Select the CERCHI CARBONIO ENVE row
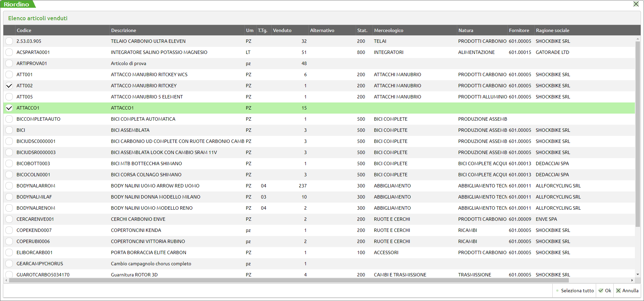644x301 pixels. coord(138,219)
